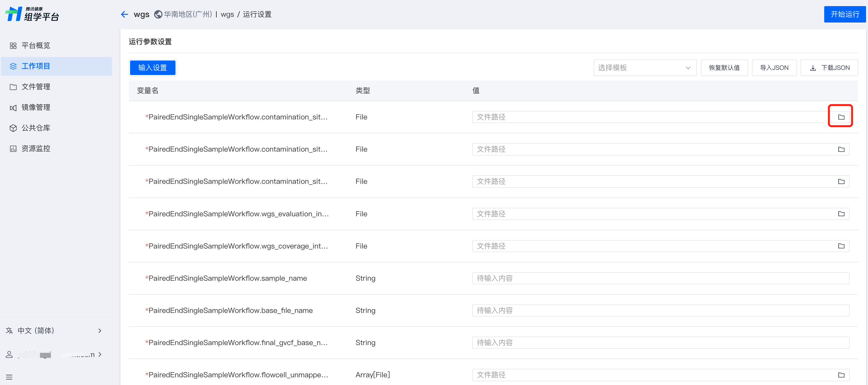The image size is (868, 385).
Task: Open the 平台概览 sidebar item
Action: click(57, 45)
